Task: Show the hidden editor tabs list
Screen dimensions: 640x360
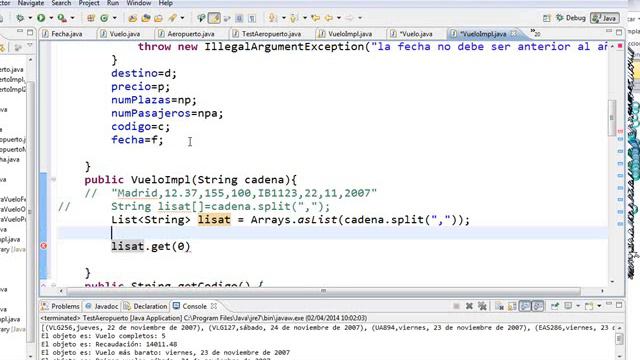Action: coord(535,33)
